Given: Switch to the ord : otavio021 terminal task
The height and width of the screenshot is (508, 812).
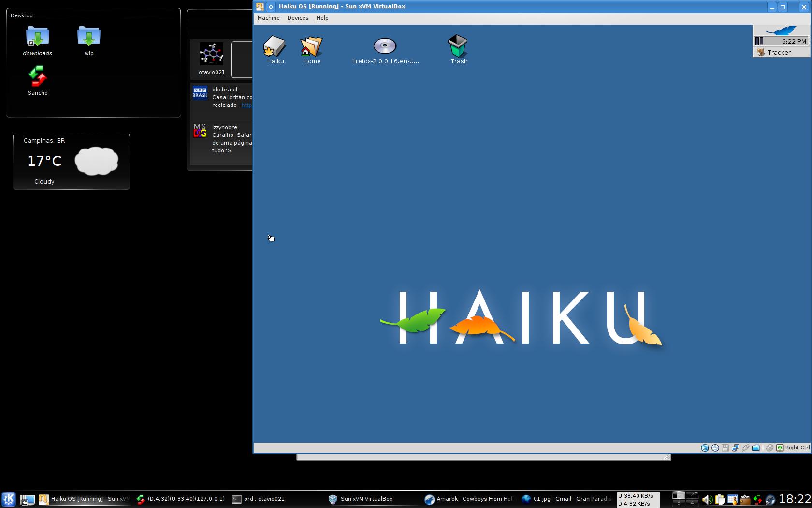Looking at the screenshot, I should pos(275,499).
